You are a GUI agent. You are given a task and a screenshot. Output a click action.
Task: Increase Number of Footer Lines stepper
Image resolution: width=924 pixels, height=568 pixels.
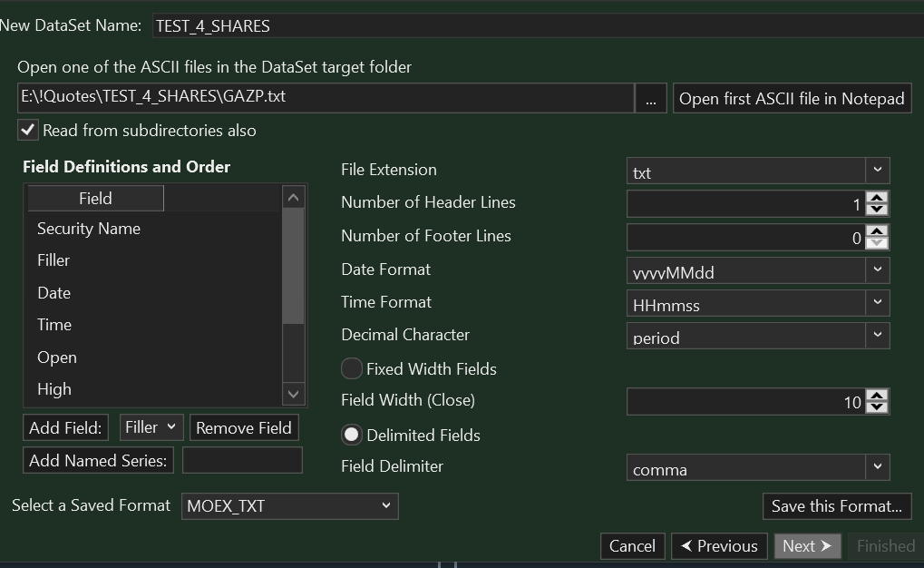coord(877,231)
